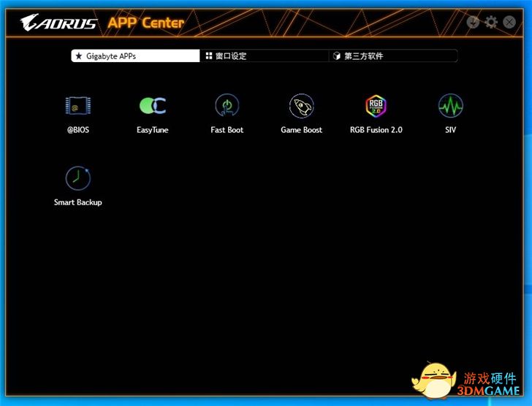Switch to the 第三方软件 tab
The height and width of the screenshot is (406, 532).
[393, 56]
